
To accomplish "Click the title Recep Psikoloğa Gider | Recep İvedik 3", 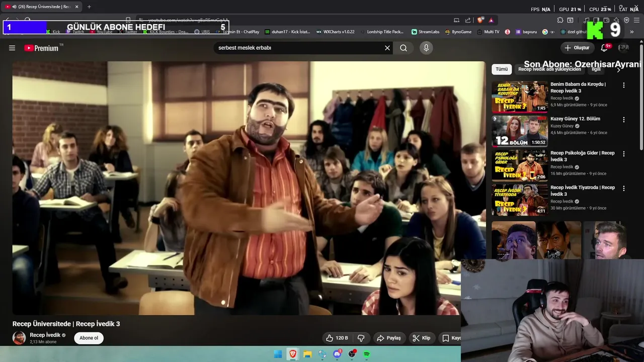I will pos(582,156).
